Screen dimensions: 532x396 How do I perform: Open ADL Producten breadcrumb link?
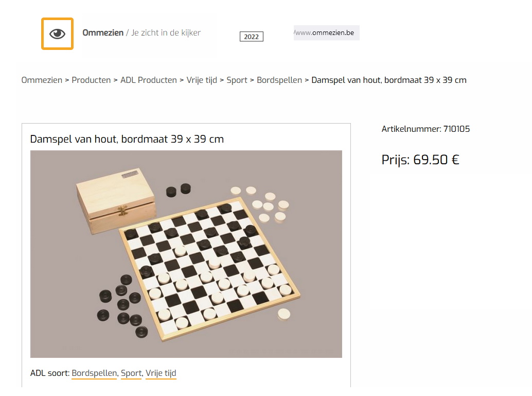point(149,80)
